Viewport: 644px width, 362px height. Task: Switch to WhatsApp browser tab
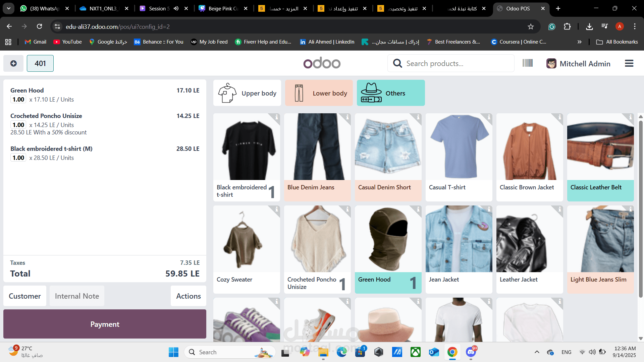tap(44, 8)
